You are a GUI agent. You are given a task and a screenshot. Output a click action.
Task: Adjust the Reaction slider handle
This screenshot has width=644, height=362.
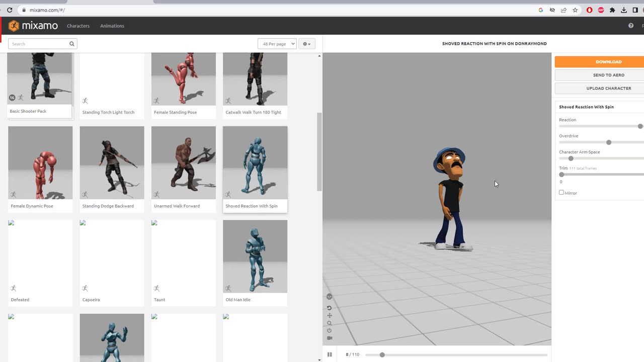640,126
